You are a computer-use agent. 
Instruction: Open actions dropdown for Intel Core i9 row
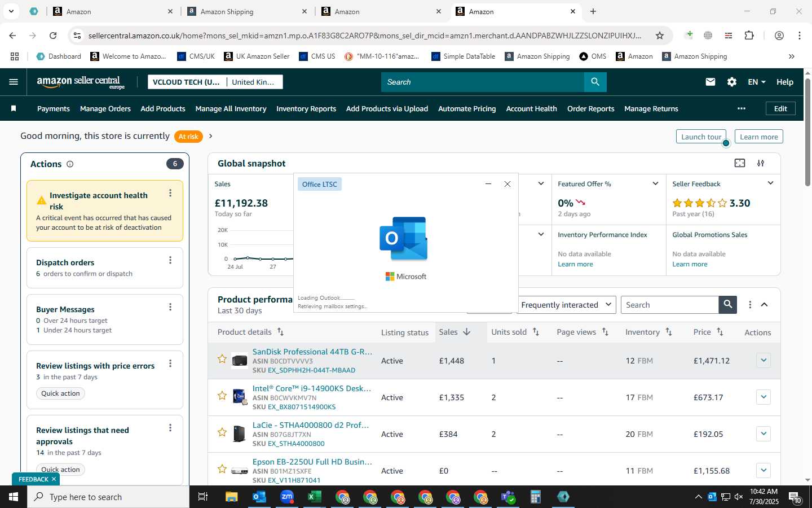point(764,397)
